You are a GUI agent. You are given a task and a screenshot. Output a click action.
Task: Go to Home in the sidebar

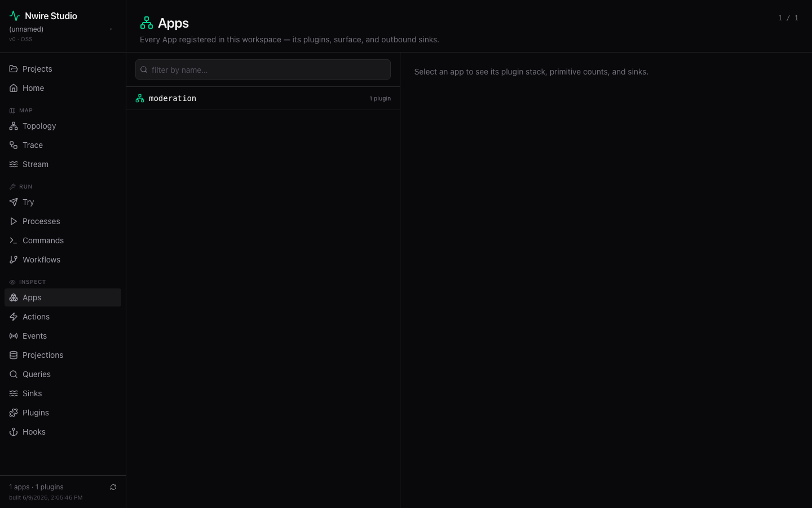33,88
